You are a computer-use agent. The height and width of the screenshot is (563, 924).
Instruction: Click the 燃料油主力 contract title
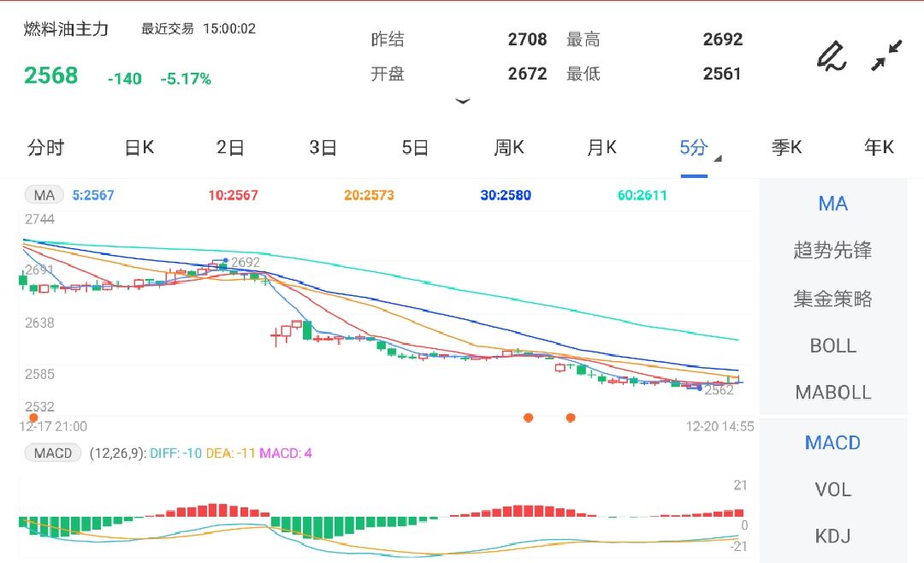point(66,29)
